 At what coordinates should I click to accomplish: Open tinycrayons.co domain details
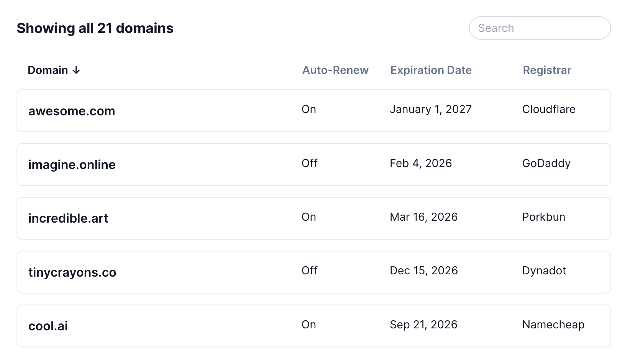72,272
